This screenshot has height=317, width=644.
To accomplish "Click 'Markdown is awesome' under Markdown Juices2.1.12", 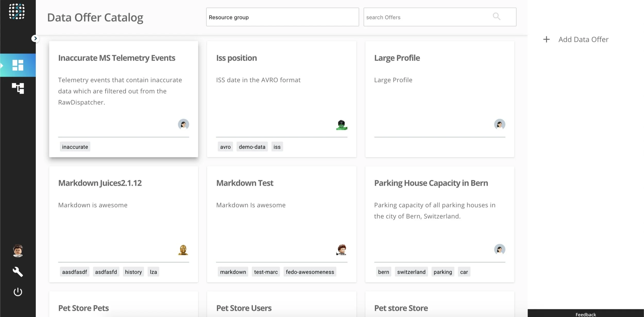I will coord(93,205).
